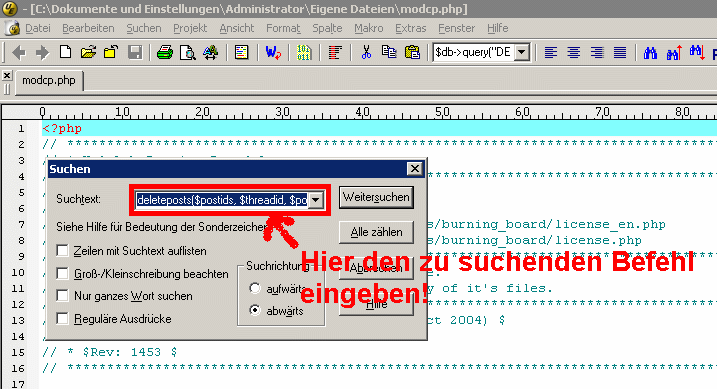Viewport: 717px width, 389px height.
Task: Click the New file icon in toolbar
Action: 65,52
